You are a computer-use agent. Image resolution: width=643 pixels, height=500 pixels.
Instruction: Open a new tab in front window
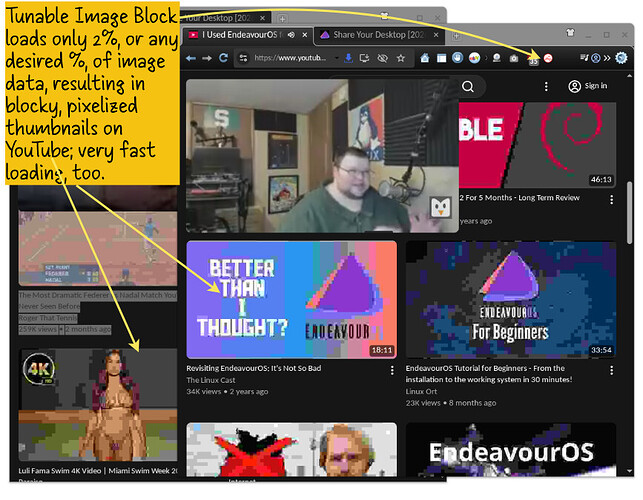(456, 36)
